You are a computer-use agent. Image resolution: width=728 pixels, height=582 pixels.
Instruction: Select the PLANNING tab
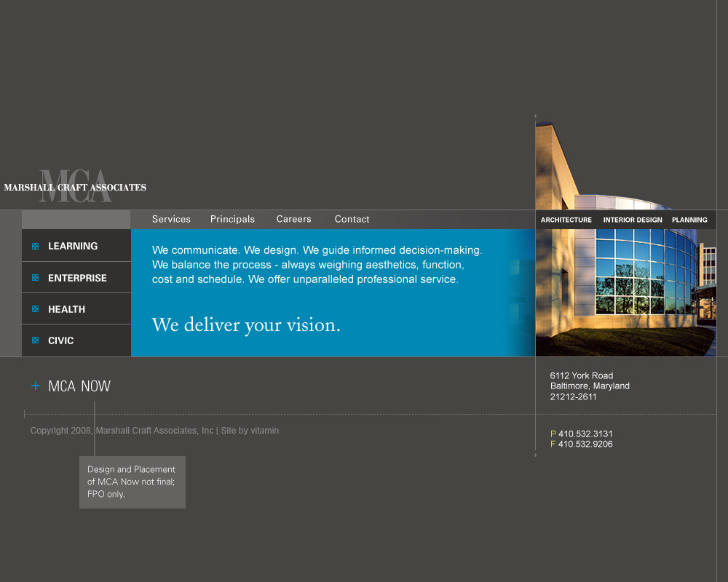(689, 220)
